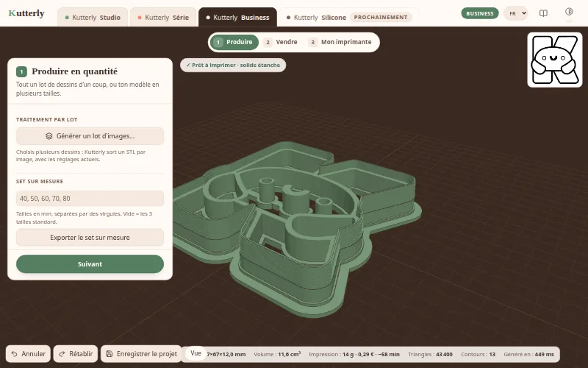The height and width of the screenshot is (368, 588).
Task: Open the guide book icon
Action: pos(543,13)
